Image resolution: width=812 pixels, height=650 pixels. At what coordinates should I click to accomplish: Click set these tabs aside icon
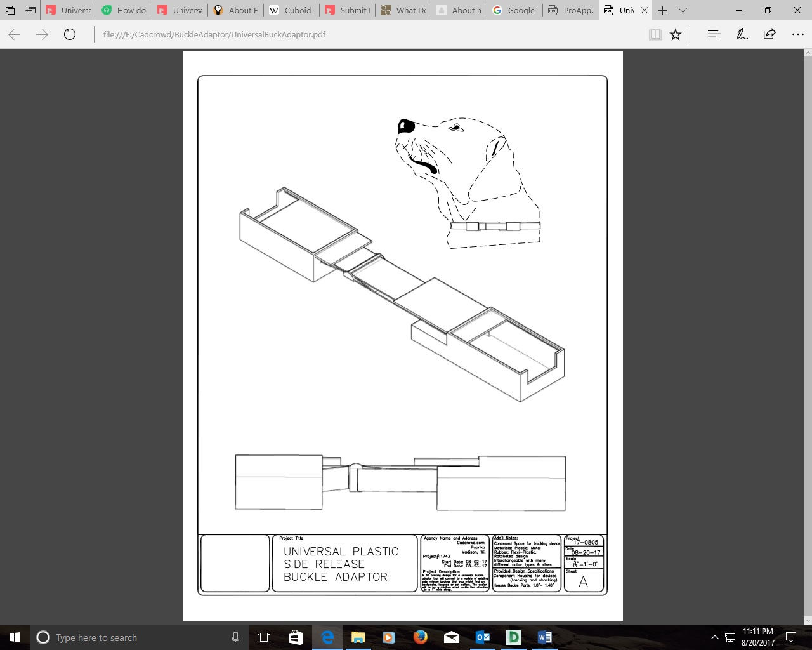point(30,10)
